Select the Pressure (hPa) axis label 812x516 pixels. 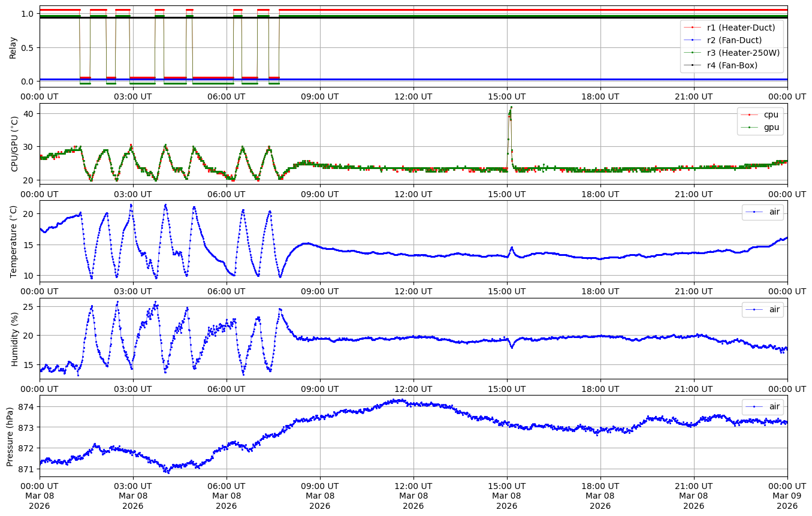[10, 436]
